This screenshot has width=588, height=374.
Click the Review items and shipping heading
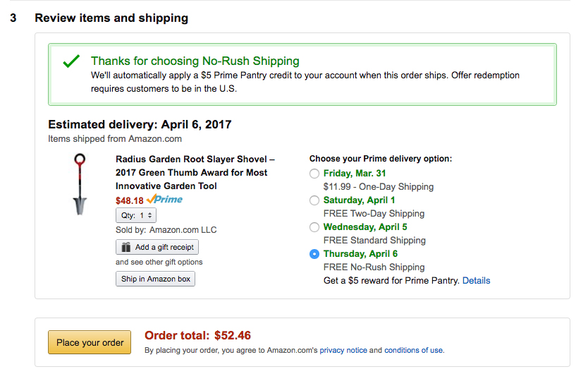(x=111, y=18)
